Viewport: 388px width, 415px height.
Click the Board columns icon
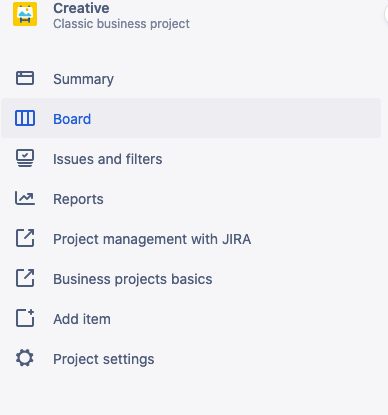25,118
